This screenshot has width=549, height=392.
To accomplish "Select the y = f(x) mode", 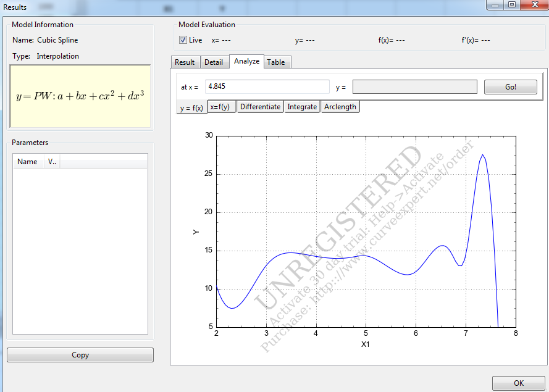I will pyautogui.click(x=191, y=107).
